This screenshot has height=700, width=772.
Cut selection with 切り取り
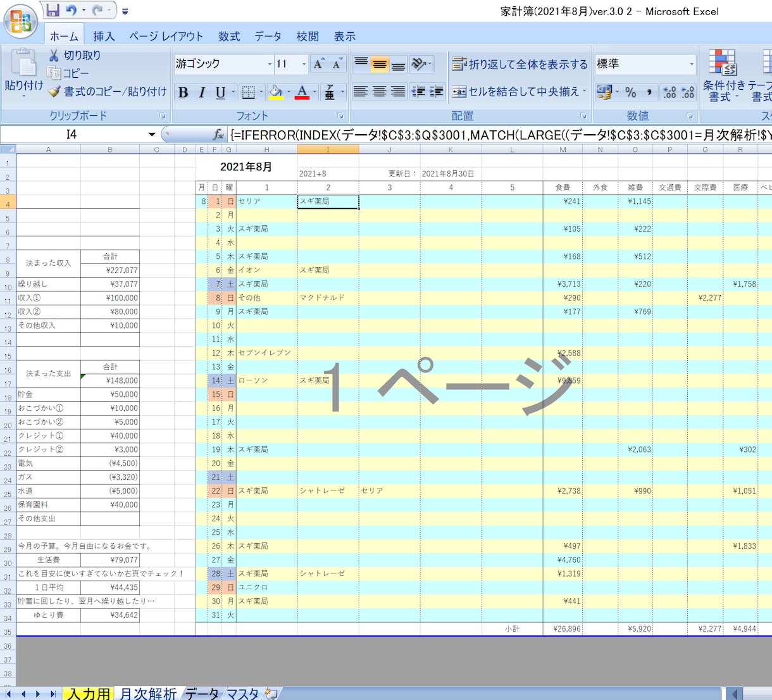75,56
